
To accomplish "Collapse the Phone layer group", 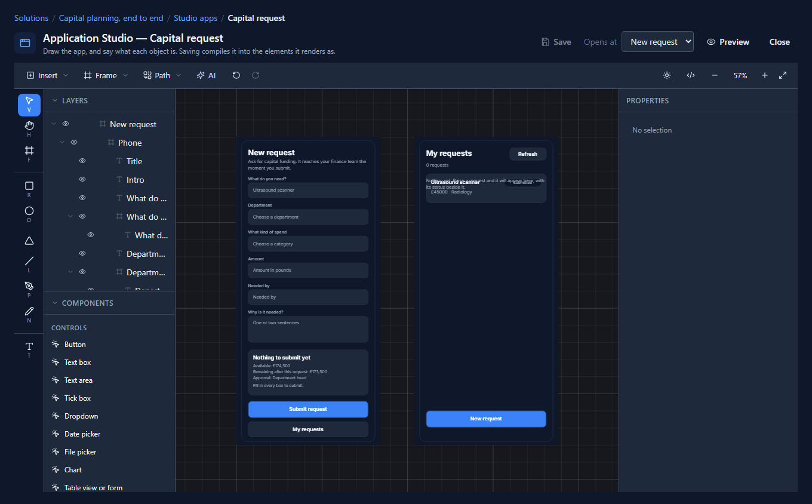I will pyautogui.click(x=62, y=143).
